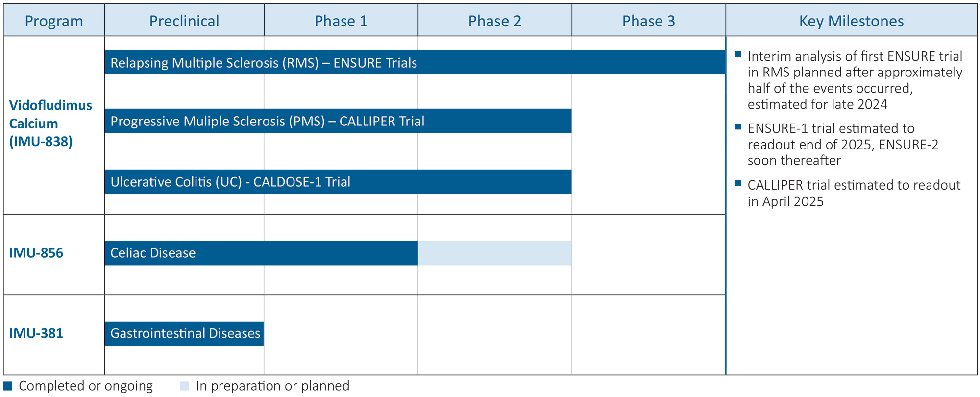The width and height of the screenshot is (980, 397).
Task: Select the Progressive Multiple Sclerosis CALLIPER Trial bar
Action: [x=338, y=121]
